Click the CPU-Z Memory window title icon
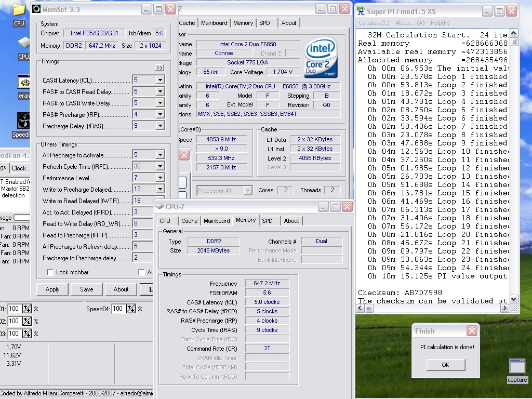Screen dimensions: 532x399 pos(159,206)
